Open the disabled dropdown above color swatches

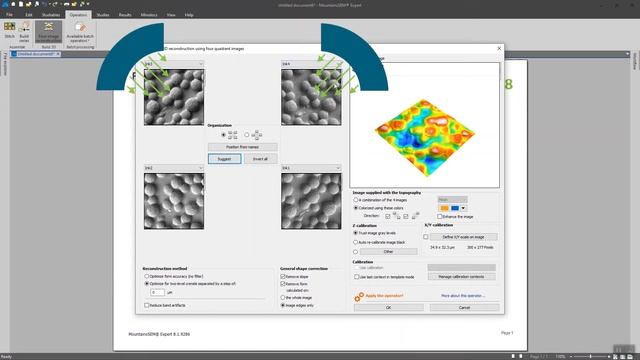[x=452, y=200]
